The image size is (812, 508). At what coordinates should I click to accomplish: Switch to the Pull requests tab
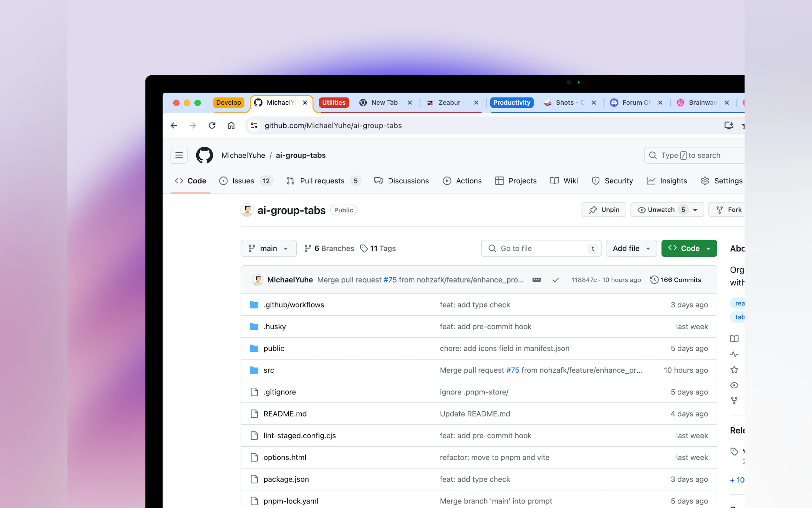(x=324, y=181)
